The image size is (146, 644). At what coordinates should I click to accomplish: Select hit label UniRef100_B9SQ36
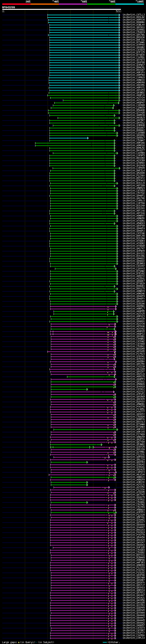pyautogui.click(x=133, y=37)
